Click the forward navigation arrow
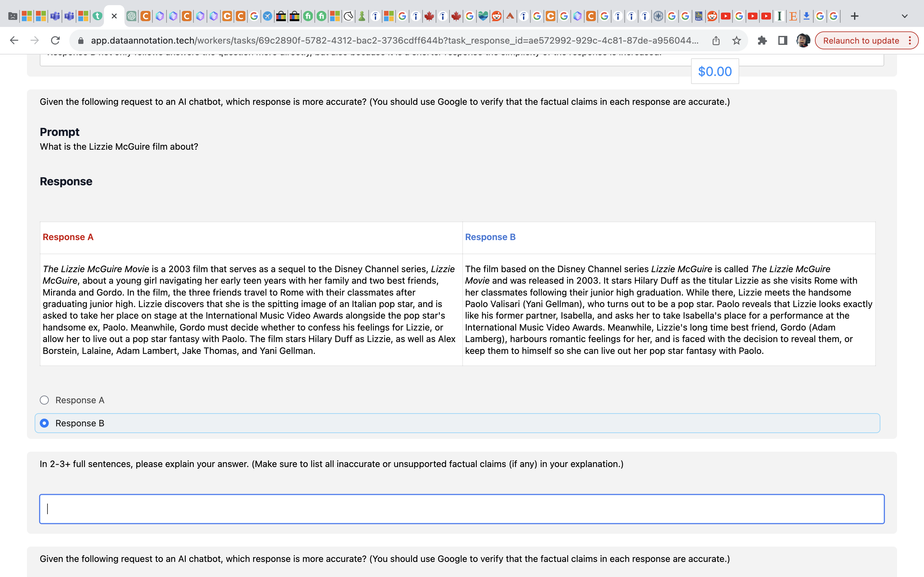 [x=35, y=40]
